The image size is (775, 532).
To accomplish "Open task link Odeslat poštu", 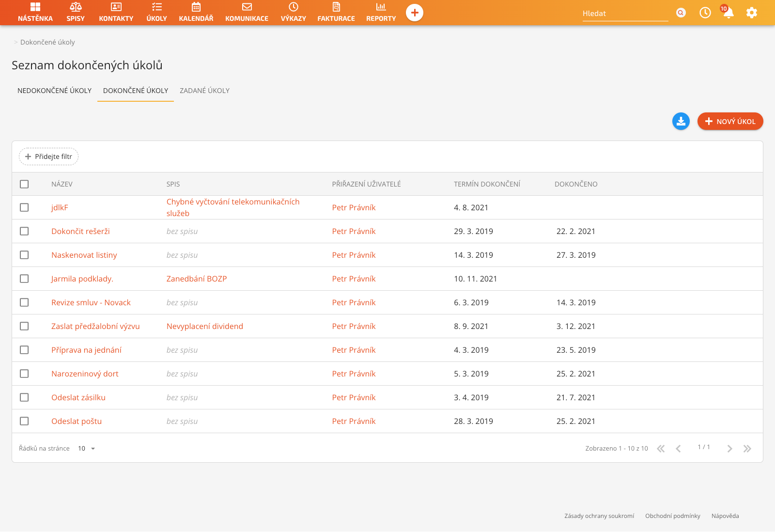I will [x=77, y=421].
